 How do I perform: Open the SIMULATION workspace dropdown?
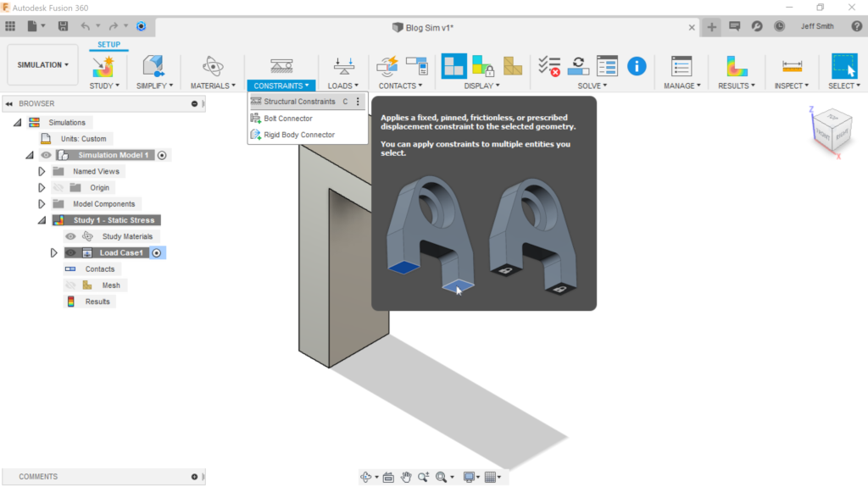[x=42, y=64]
